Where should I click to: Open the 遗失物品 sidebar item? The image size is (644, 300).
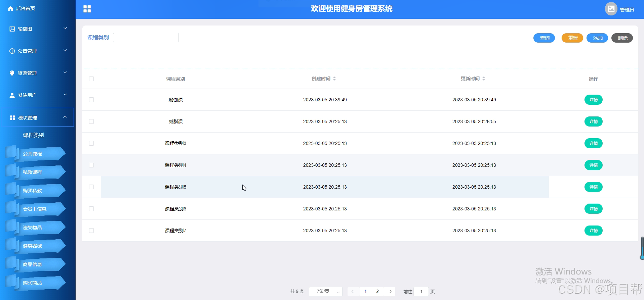pyautogui.click(x=35, y=228)
